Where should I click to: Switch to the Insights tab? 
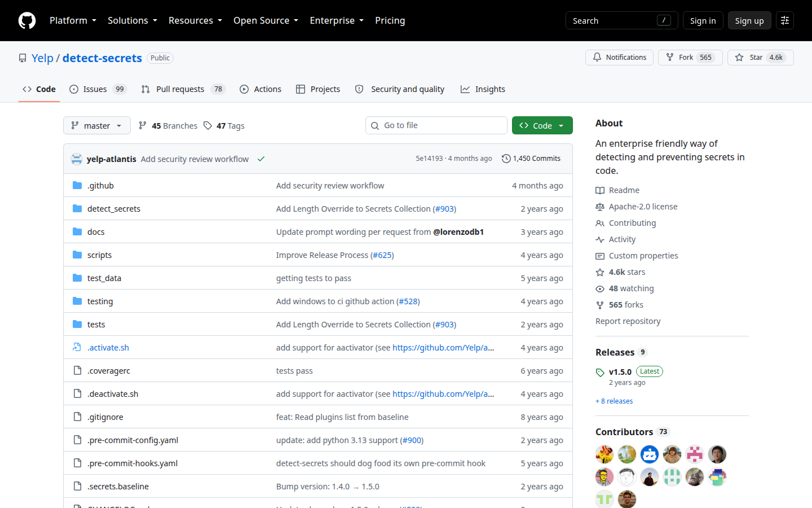coord(483,89)
